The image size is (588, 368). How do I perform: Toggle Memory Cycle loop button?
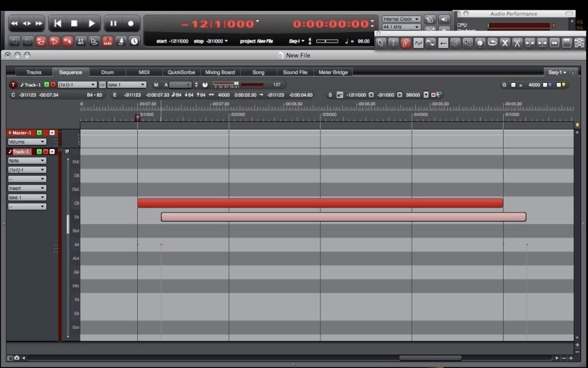[x=41, y=41]
